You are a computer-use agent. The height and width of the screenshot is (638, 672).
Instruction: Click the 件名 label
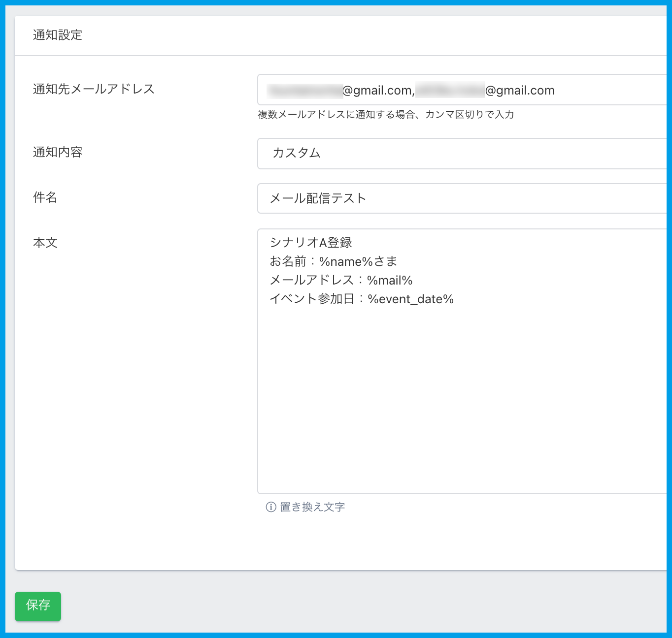[45, 197]
